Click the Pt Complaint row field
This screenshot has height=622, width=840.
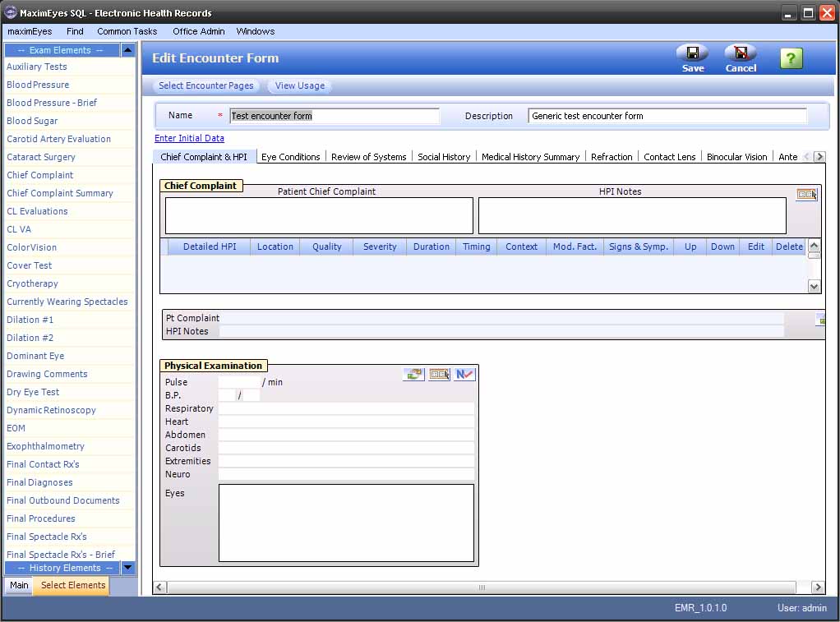(501, 318)
